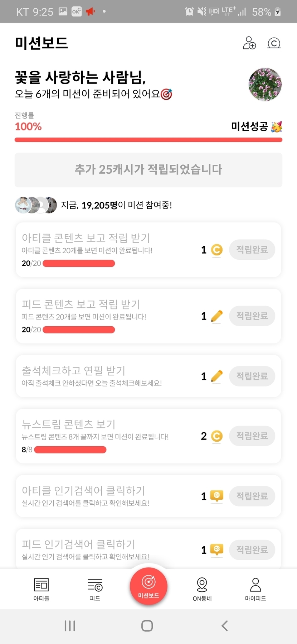Open the ON동네 location tab
The height and width of the screenshot is (644, 297).
(202, 589)
